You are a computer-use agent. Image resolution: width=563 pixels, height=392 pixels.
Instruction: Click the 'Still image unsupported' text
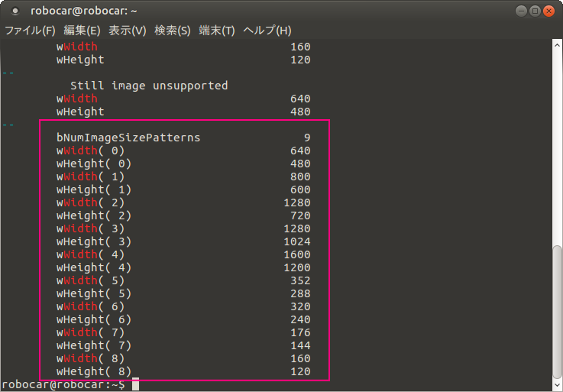(149, 86)
